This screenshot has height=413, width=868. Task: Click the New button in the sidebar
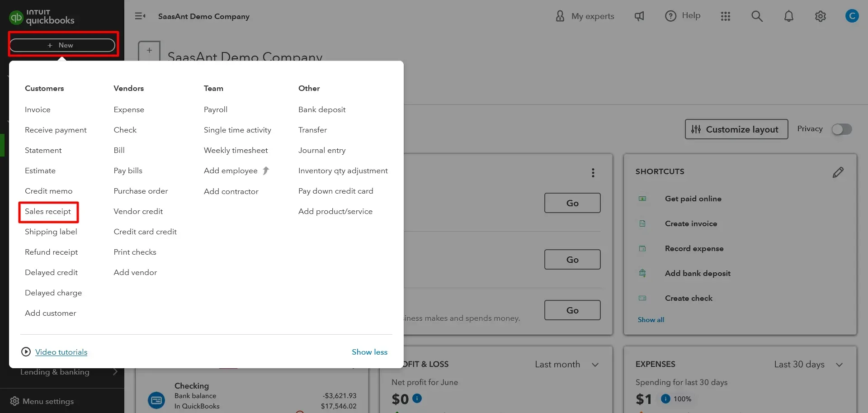[62, 45]
